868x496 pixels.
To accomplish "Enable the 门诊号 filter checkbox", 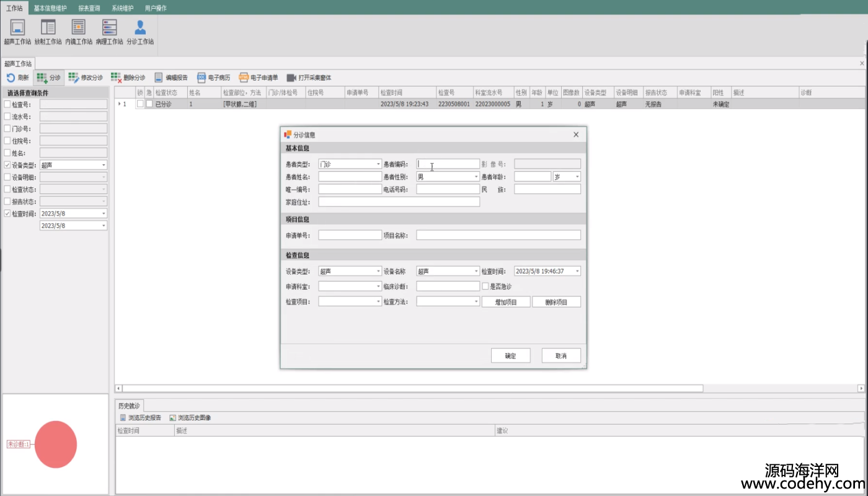I will 7,128.
